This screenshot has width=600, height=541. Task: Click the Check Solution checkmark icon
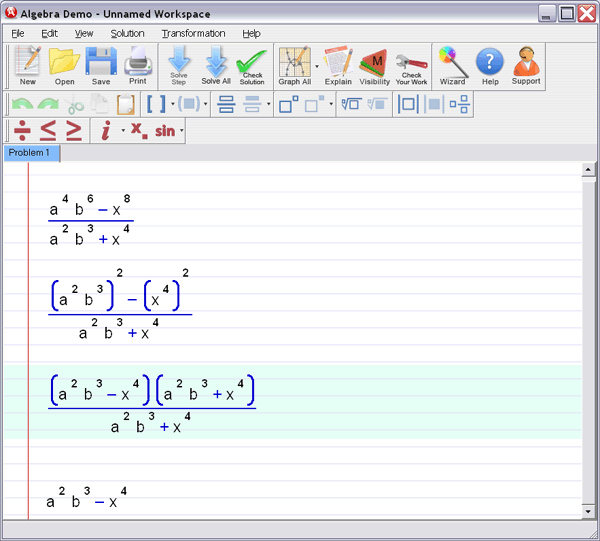point(252,66)
